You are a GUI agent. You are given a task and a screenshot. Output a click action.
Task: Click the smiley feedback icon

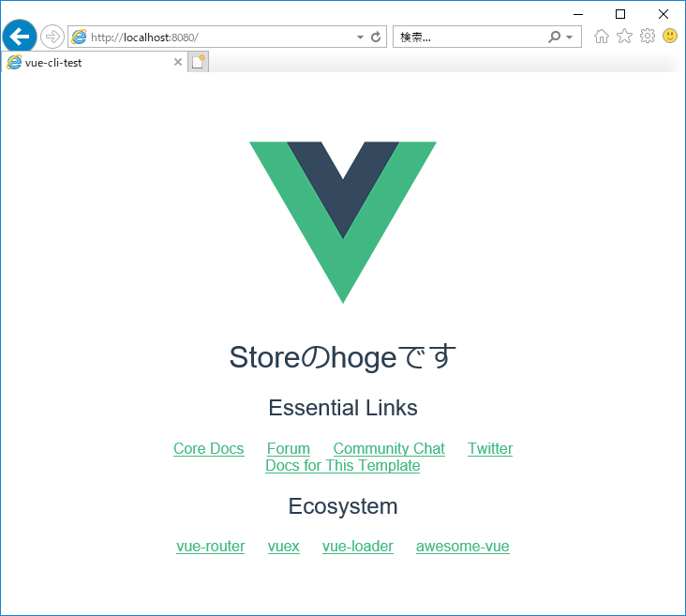pos(670,36)
